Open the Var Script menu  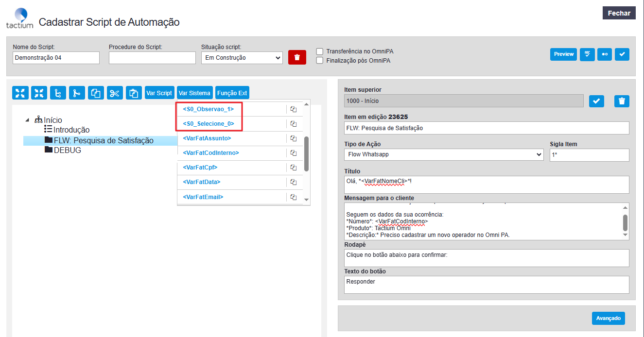tap(159, 93)
